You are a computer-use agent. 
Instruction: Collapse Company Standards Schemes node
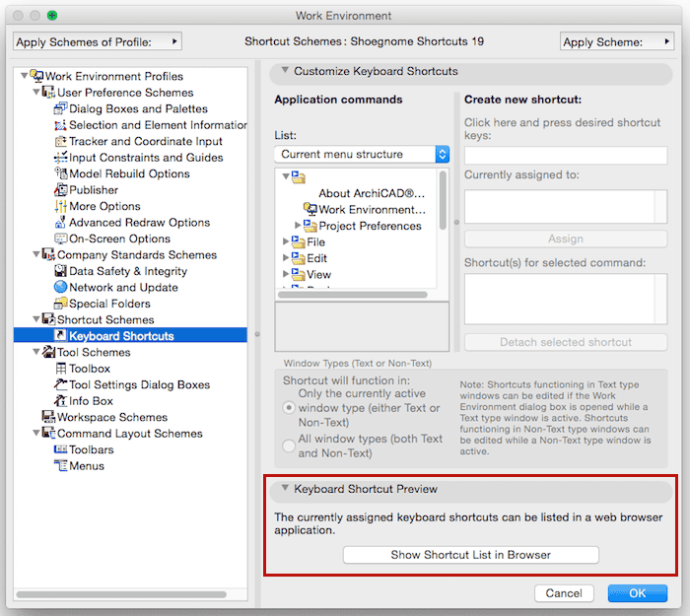click(36, 254)
